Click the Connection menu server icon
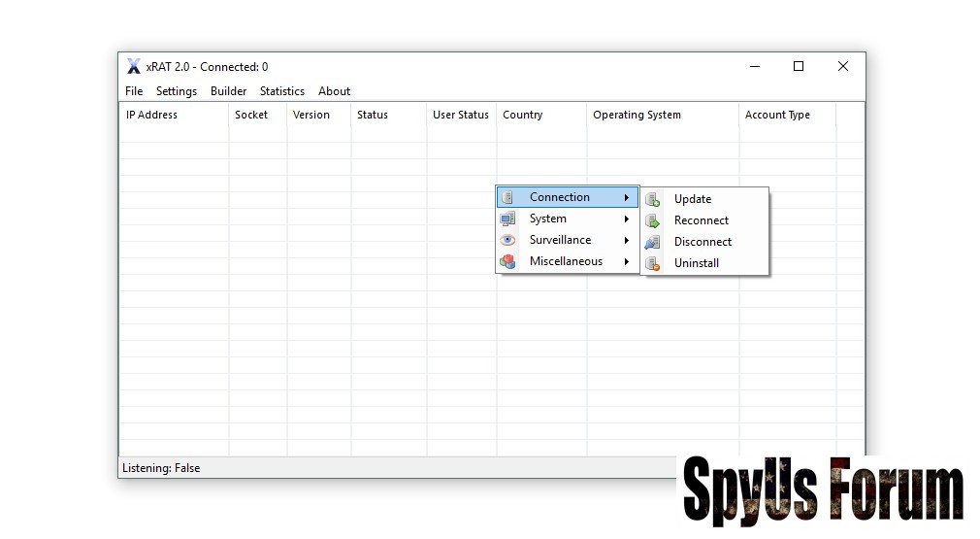980x539 pixels. [507, 197]
